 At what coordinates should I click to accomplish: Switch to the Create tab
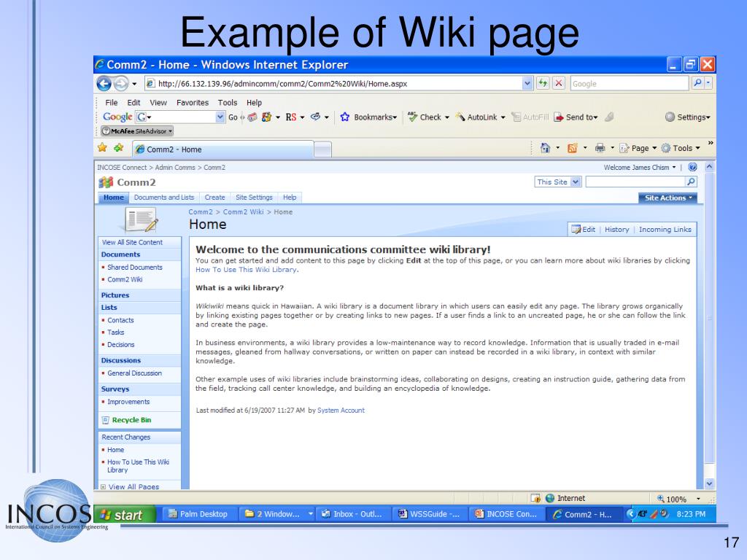click(215, 198)
